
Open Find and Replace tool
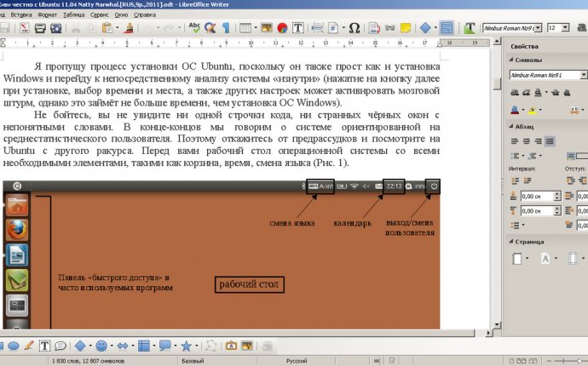210,28
